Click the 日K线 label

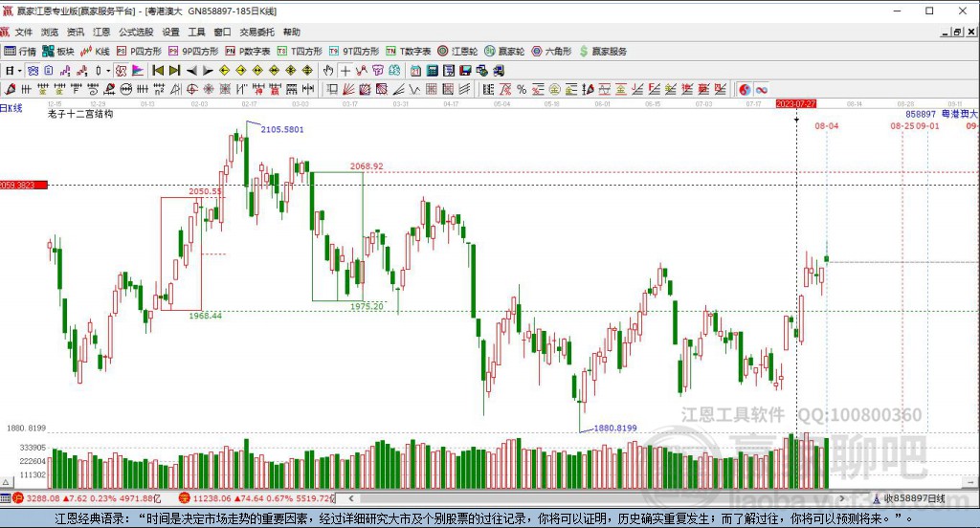[x=11, y=108]
